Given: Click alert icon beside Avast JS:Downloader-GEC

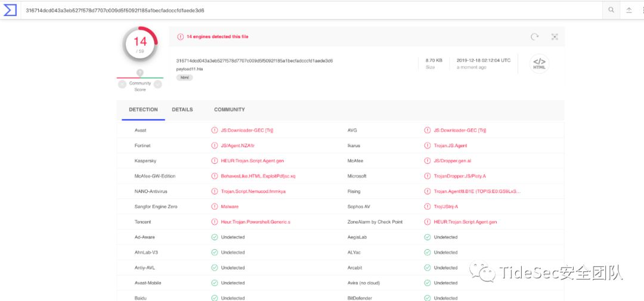Looking at the screenshot, I should point(215,130).
